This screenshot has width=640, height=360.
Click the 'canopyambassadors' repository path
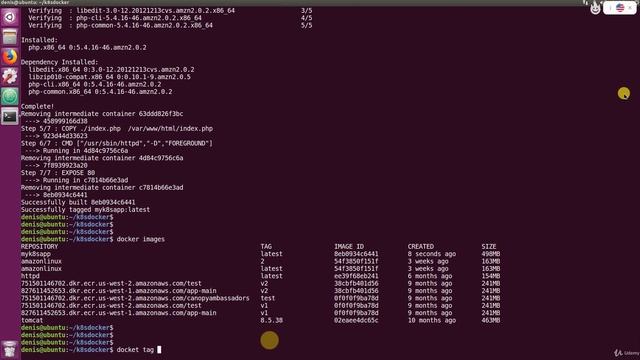point(135,298)
